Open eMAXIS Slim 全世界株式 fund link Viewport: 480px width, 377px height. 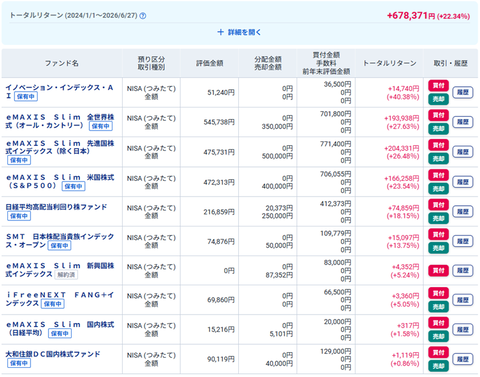pos(60,121)
